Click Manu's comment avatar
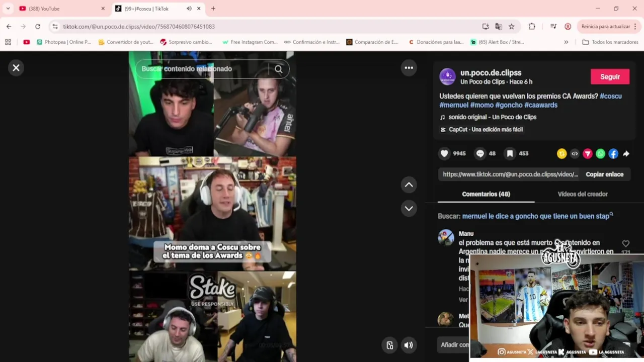Viewport: 644px width, 362px height. pyautogui.click(x=446, y=237)
